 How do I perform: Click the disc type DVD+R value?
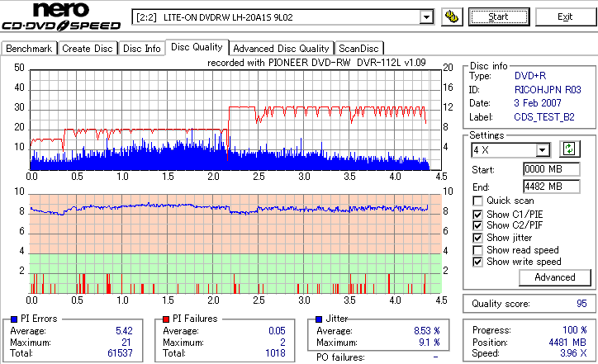[x=530, y=76]
